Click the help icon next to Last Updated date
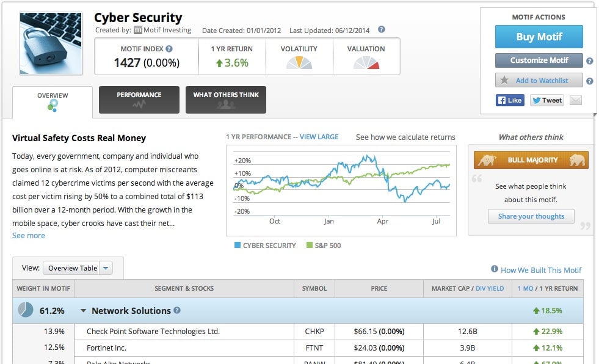The width and height of the screenshot is (599, 364). tap(381, 29)
